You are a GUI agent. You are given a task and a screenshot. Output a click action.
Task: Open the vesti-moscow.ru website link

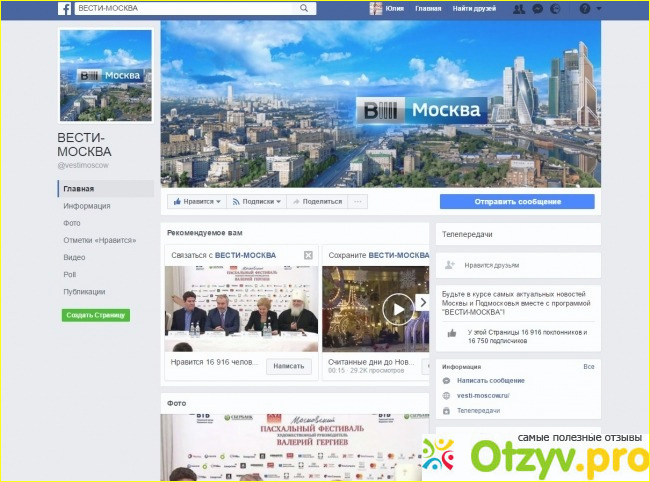484,395
